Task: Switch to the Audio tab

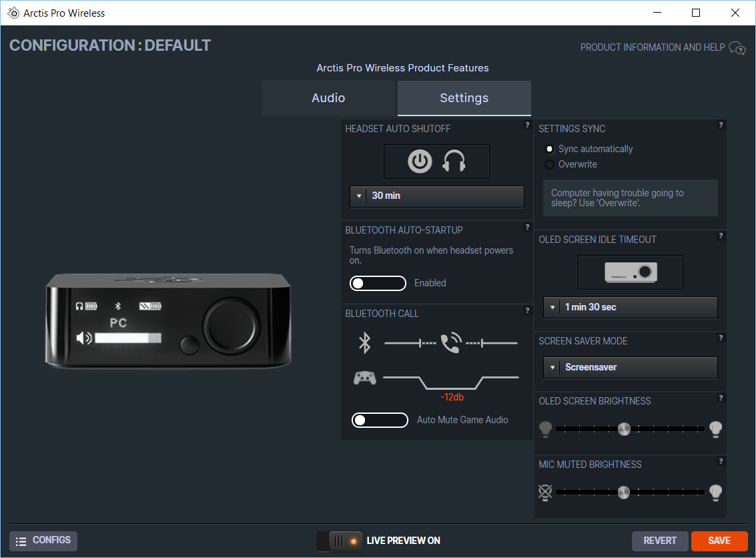Action: (x=328, y=98)
